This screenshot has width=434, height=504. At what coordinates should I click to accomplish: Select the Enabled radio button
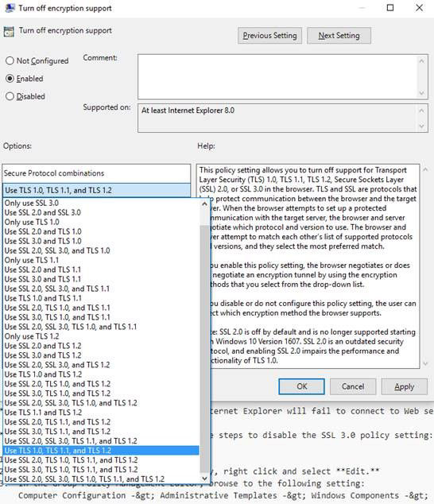pyautogui.click(x=10, y=79)
